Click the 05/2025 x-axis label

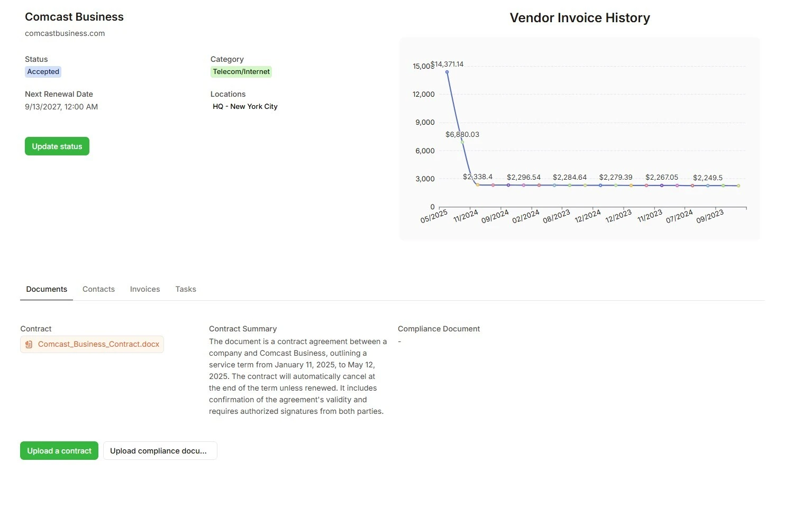point(434,216)
